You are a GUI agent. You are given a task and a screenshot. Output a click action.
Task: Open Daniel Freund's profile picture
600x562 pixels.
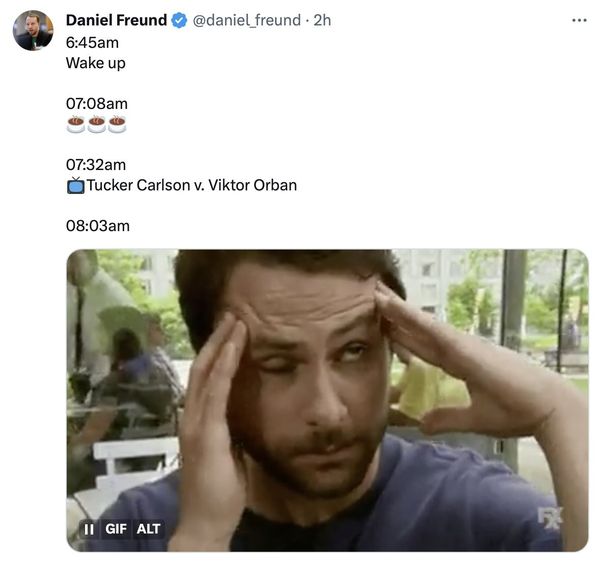33,31
